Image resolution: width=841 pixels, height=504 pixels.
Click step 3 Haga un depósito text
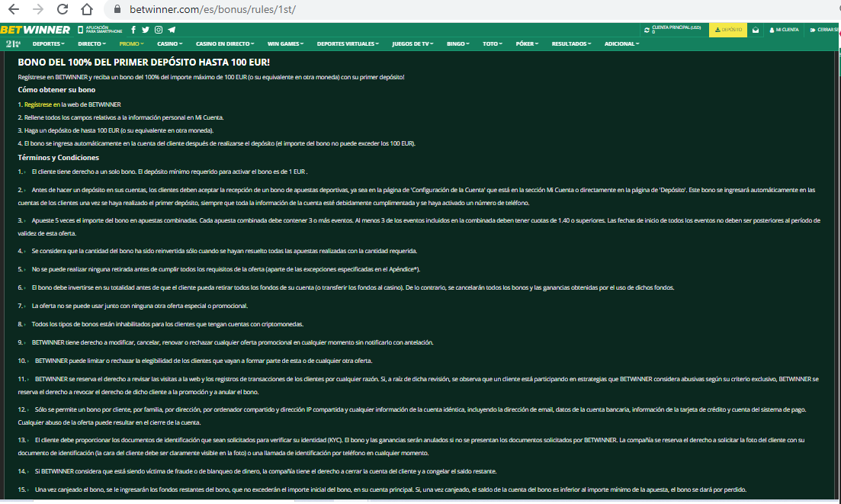tap(116, 130)
